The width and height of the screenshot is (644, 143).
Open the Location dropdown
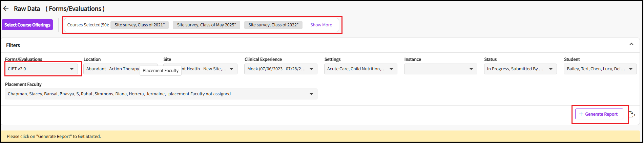coord(112,69)
